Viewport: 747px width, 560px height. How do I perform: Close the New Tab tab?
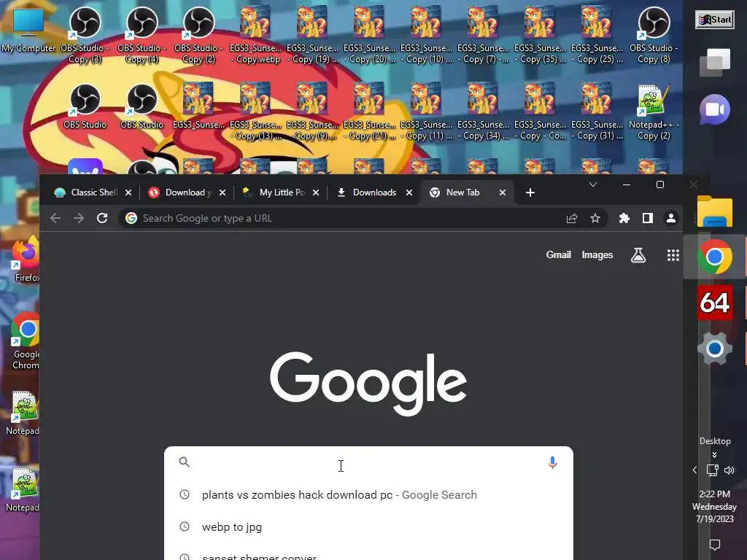(x=502, y=192)
